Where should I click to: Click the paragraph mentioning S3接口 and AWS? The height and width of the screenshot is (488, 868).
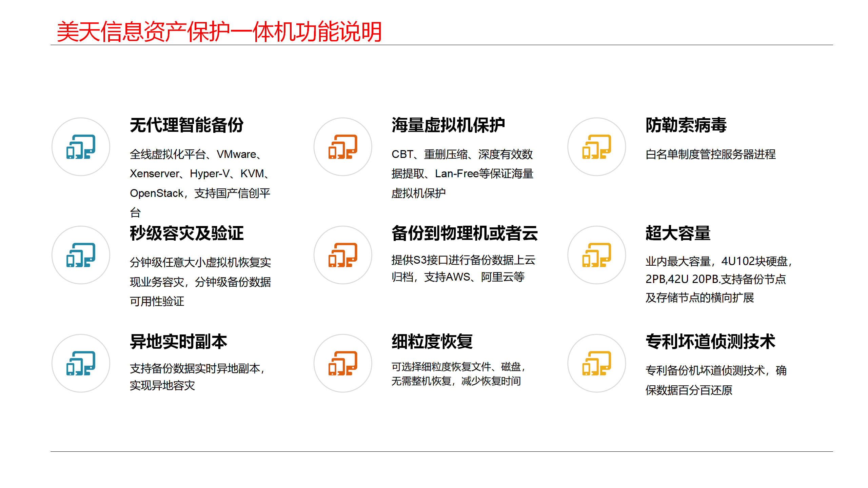[463, 268]
